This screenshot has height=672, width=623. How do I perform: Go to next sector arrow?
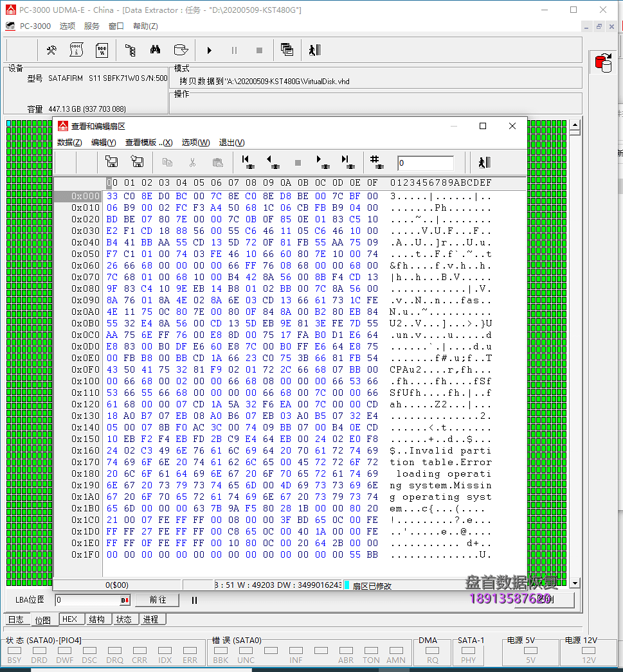pos(323,162)
